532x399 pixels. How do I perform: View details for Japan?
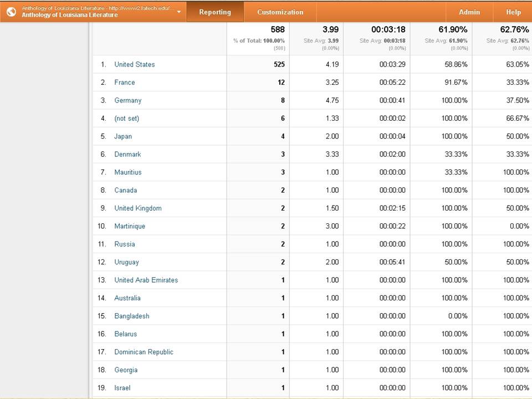(123, 136)
